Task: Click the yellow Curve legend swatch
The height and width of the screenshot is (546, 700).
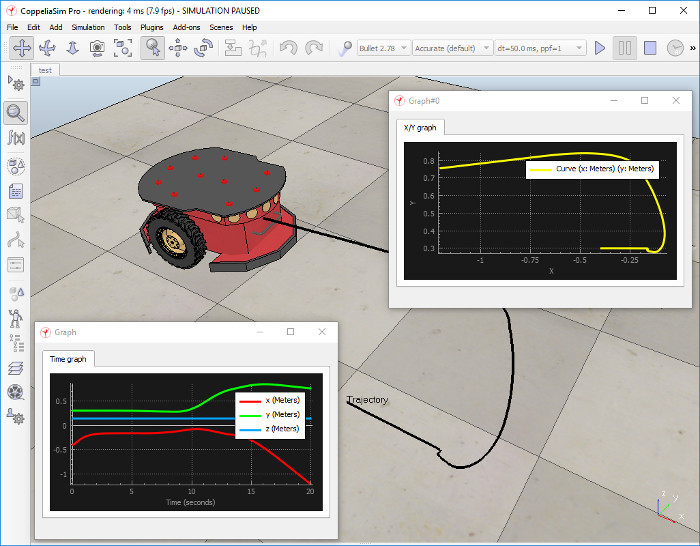Action: pyautogui.click(x=541, y=170)
